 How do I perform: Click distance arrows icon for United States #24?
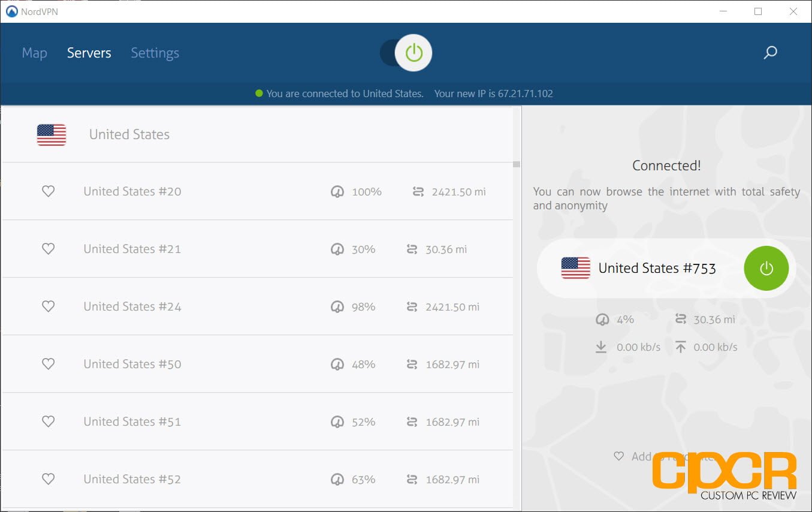click(412, 307)
